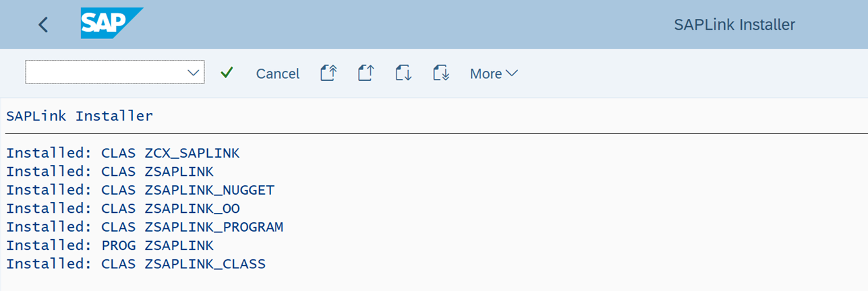Select the ZSAPLINK_CLASS output line
868x291 pixels.
(x=136, y=264)
